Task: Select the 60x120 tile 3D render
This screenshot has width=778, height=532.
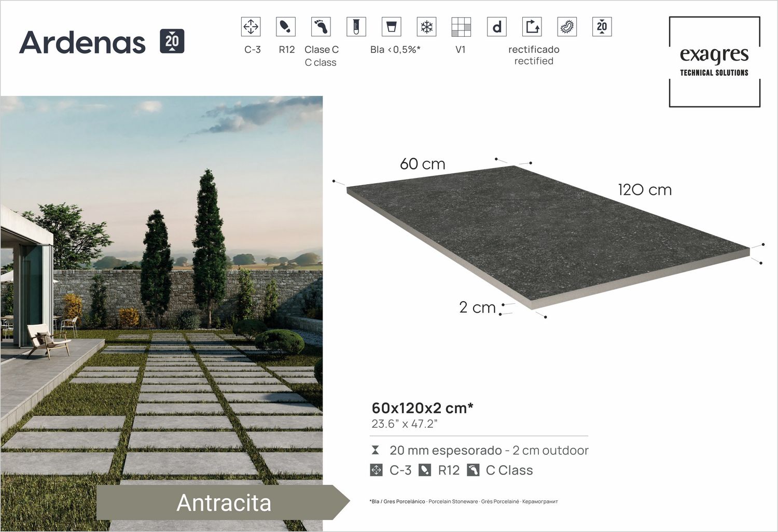Action: pos(545,233)
